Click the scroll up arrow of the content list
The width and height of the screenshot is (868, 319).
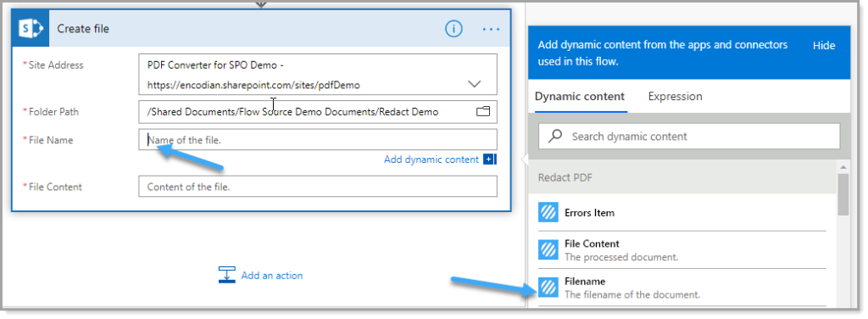coord(843,166)
